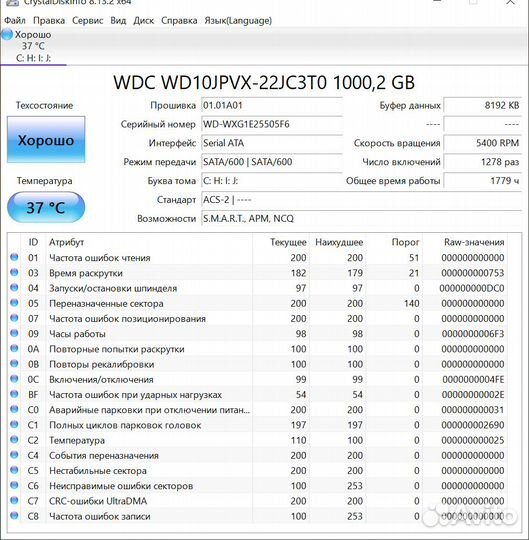
Task: Click status icon of row 0A Повторные попытки раскрутки
Action: tap(14, 348)
